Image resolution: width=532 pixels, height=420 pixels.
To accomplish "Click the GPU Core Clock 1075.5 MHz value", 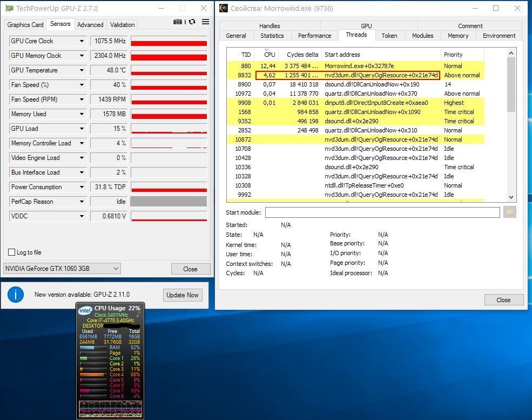I will [x=109, y=41].
